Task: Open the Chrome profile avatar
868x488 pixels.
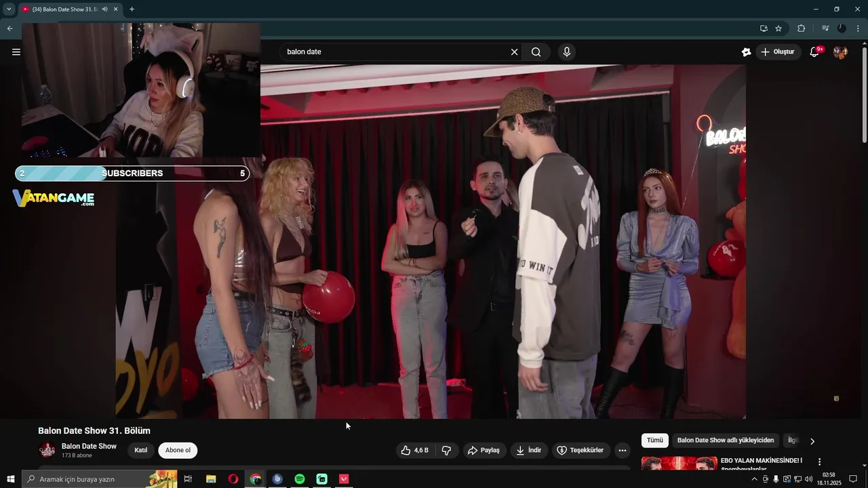Action: 842,28
